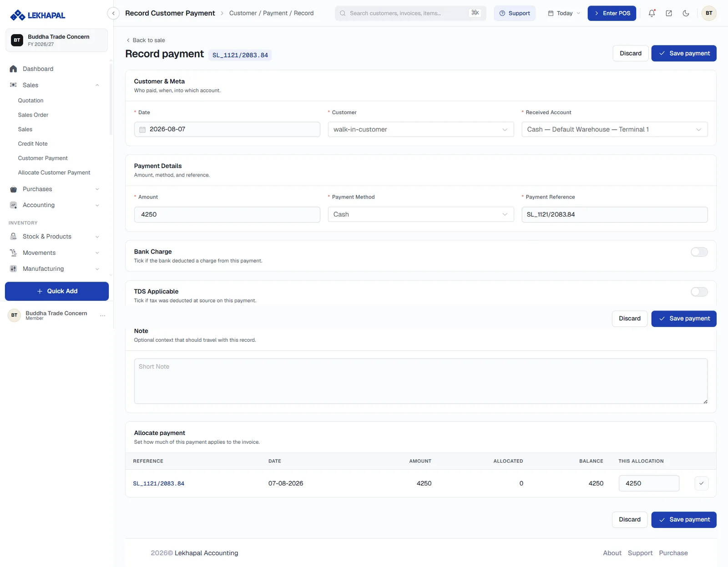Open the notifications bell
Viewport: 728px width, 567px height.
click(x=652, y=13)
